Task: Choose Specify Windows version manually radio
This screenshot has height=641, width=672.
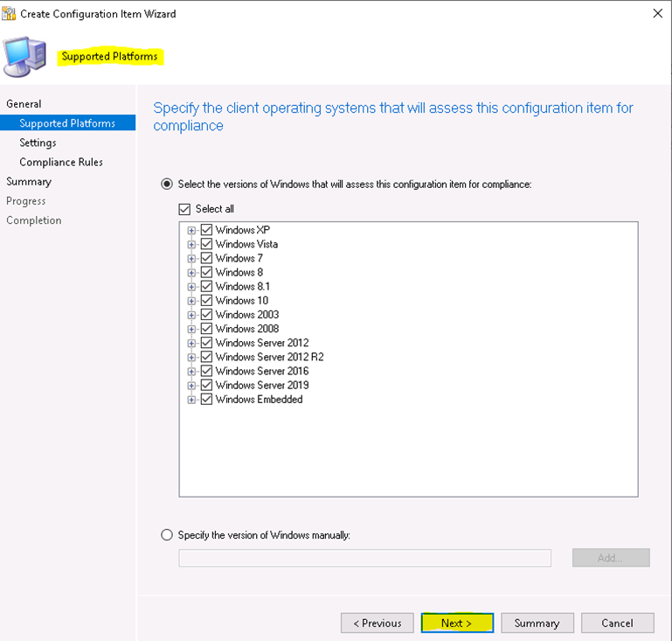Action: (167, 535)
